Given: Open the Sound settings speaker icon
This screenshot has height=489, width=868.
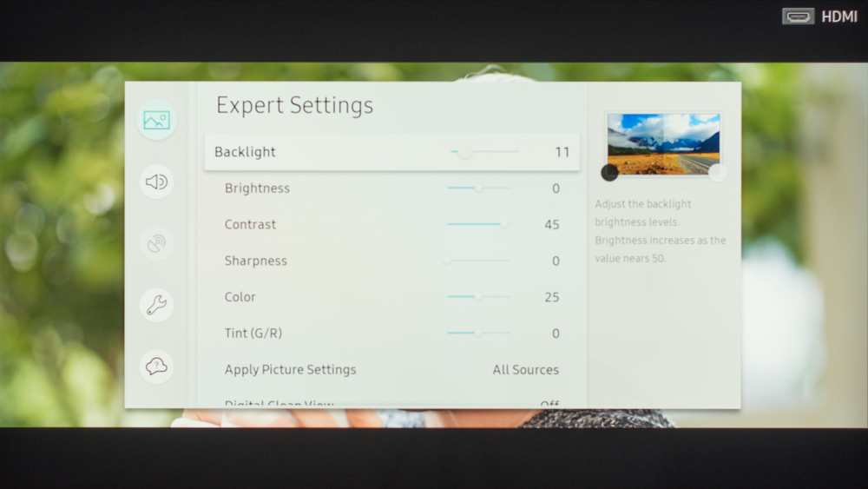Looking at the screenshot, I should (x=156, y=182).
